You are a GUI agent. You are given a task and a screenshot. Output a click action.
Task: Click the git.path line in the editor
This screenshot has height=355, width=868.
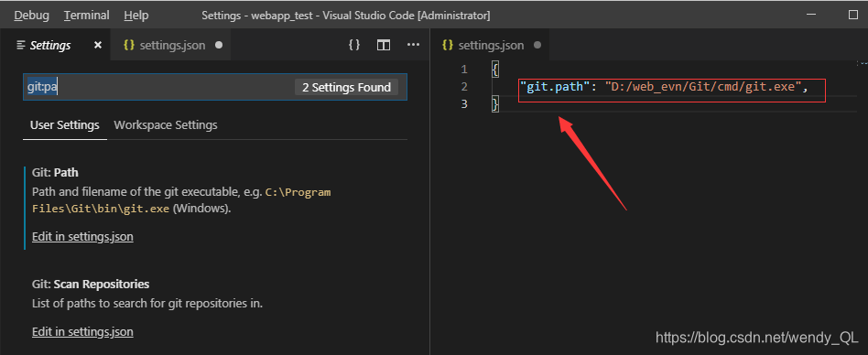click(665, 87)
